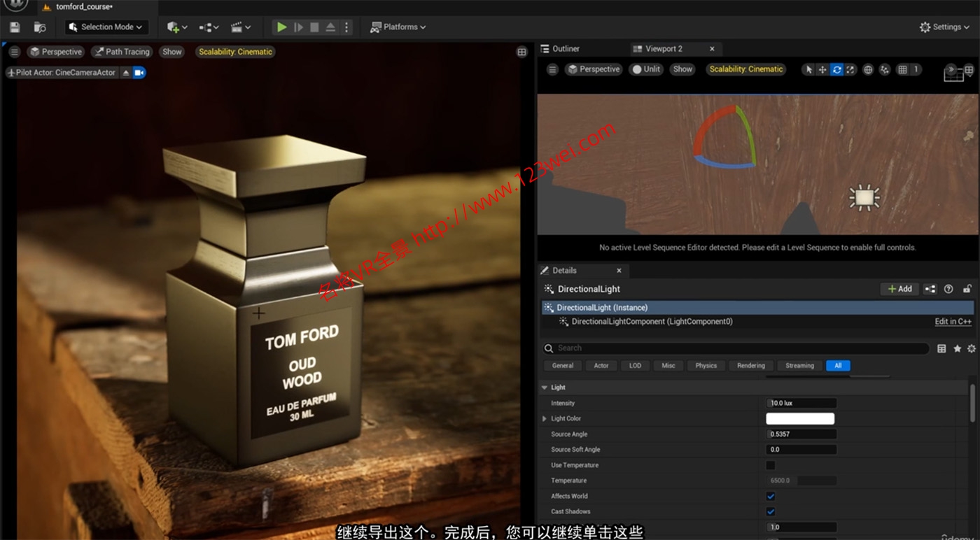Collapse the Light section in Details
The width and height of the screenshot is (980, 540).
click(544, 387)
